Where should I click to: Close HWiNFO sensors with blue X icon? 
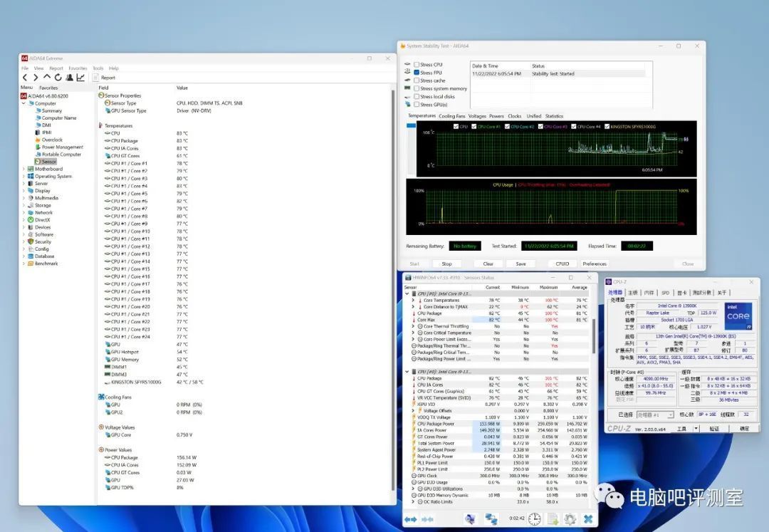[x=588, y=518]
